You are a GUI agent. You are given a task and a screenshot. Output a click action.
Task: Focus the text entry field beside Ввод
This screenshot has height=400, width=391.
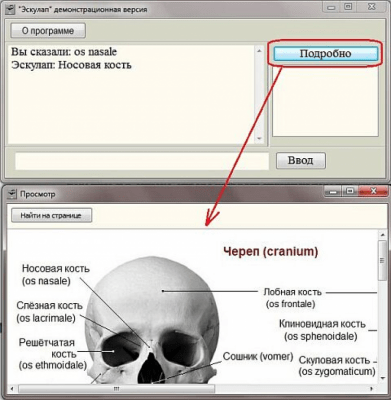pos(142,161)
